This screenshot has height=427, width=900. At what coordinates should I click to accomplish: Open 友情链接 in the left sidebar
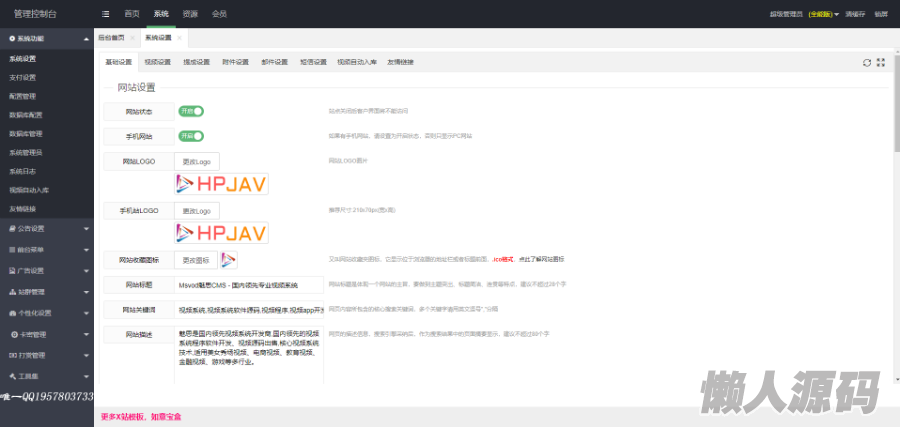tap(47, 209)
